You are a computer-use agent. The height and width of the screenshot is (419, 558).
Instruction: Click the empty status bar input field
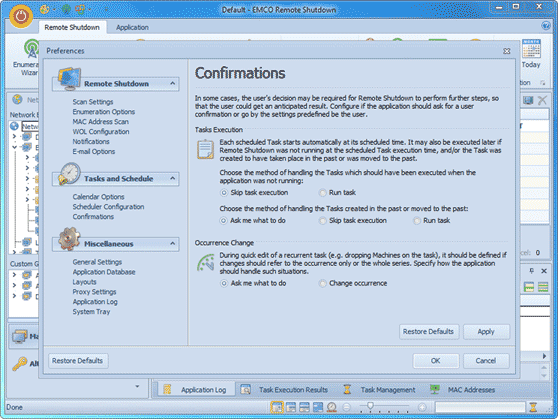point(480,407)
